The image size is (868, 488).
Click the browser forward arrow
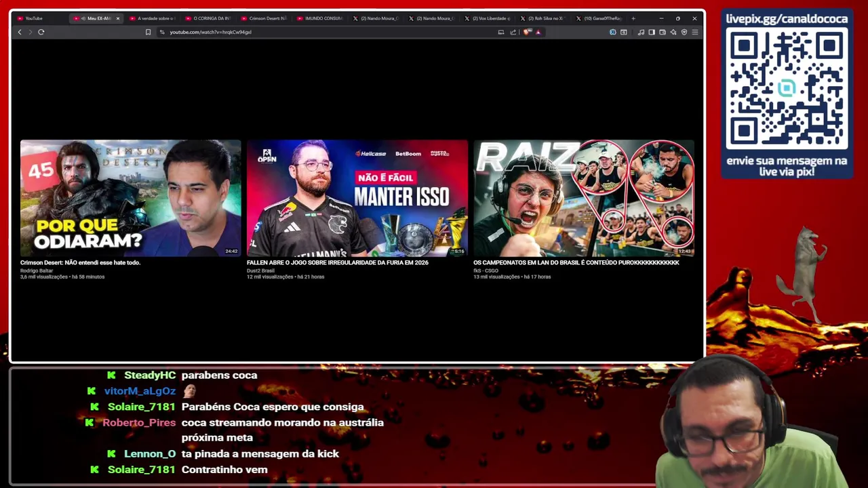(x=30, y=32)
